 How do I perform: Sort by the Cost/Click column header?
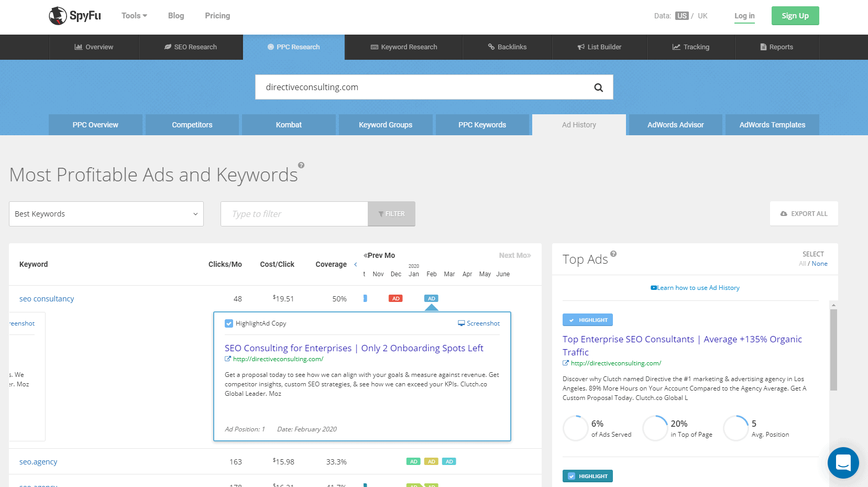(277, 264)
